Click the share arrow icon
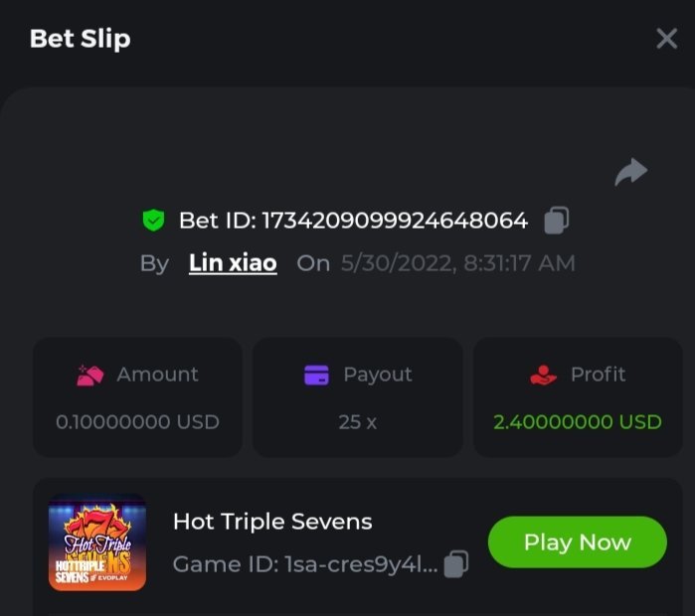The image size is (695, 616). 630,173
